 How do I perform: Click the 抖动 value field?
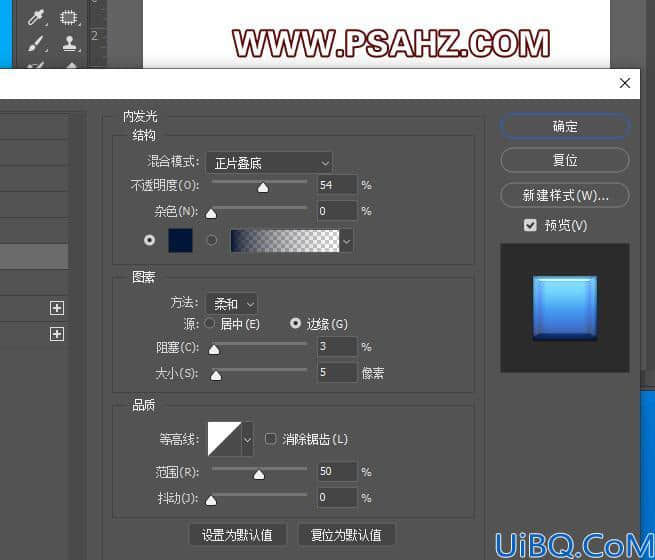[337, 497]
